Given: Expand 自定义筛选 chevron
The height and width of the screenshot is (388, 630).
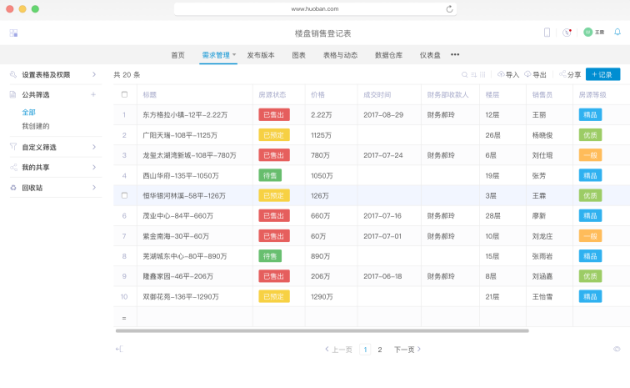Looking at the screenshot, I should [x=94, y=147].
